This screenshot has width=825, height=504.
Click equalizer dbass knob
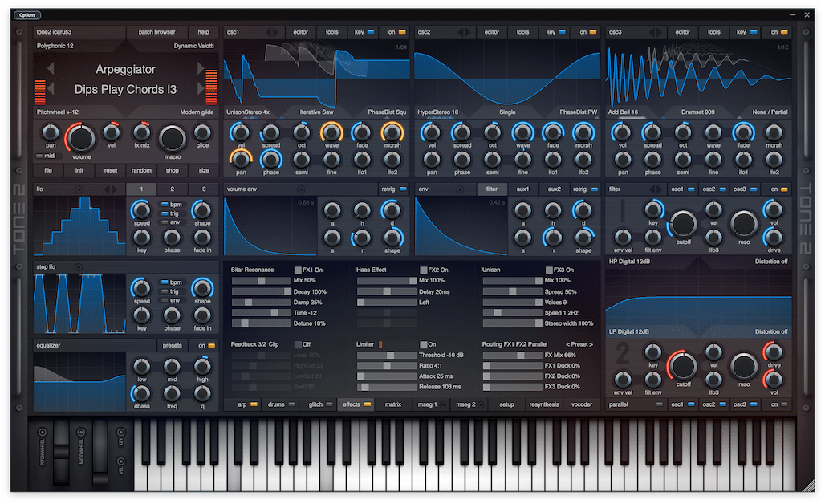click(141, 393)
